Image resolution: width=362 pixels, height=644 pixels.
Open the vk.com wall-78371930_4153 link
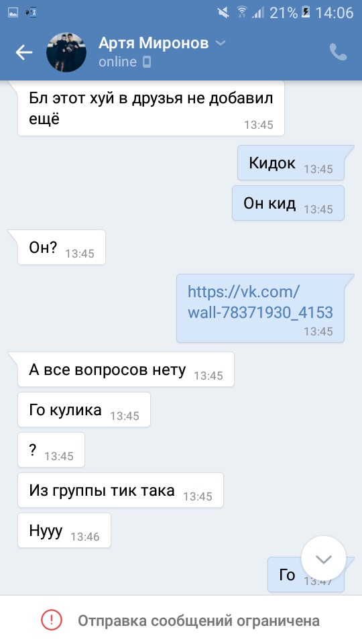point(260,302)
